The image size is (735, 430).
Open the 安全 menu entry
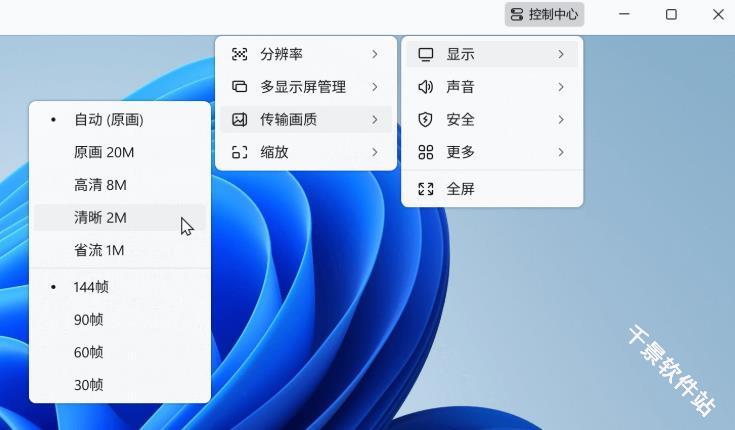click(492, 120)
